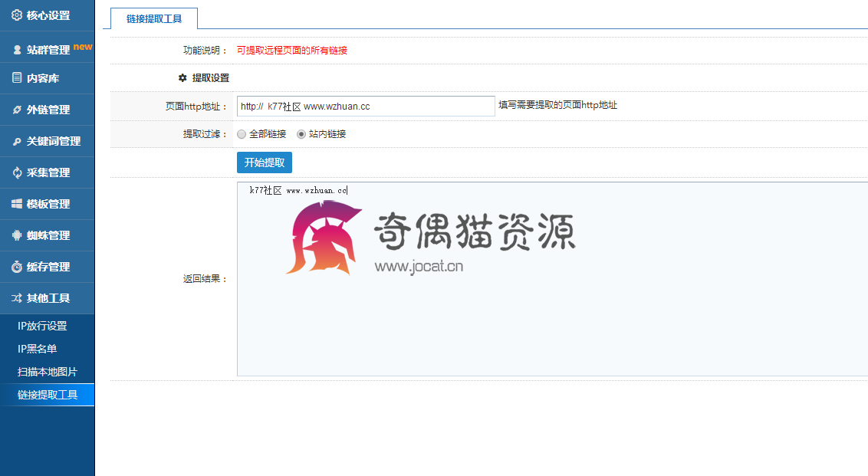Screen dimensions: 868x476
Task: Click the user icon beside 站群管理
Action: pos(17,50)
